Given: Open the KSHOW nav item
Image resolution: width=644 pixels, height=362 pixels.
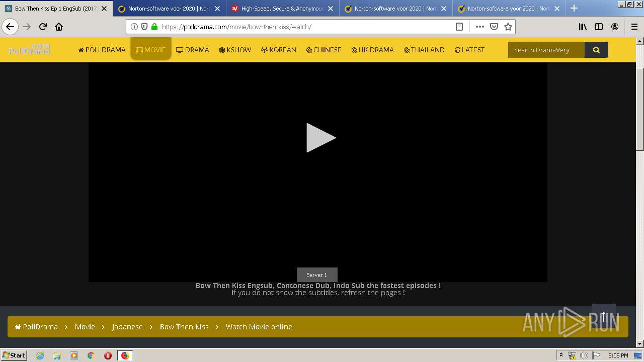Looking at the screenshot, I should click(235, 50).
